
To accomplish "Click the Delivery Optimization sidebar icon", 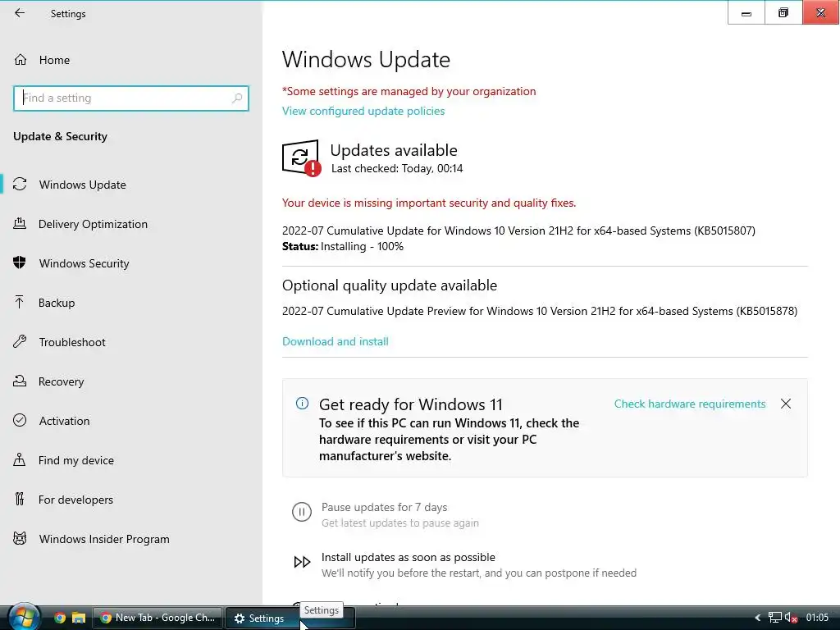I will point(20,224).
